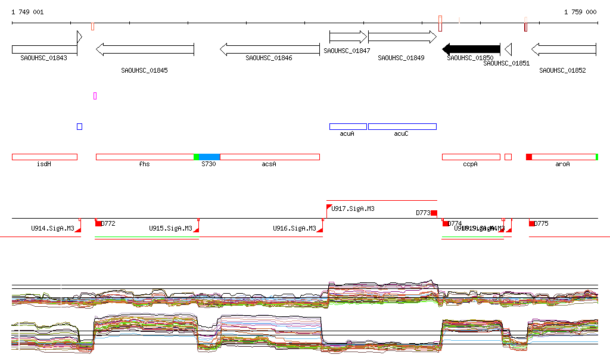The image size is (610, 364).
Task: Click the SAOUHSC_01847 rightward gene arrow
Action: 348,37
